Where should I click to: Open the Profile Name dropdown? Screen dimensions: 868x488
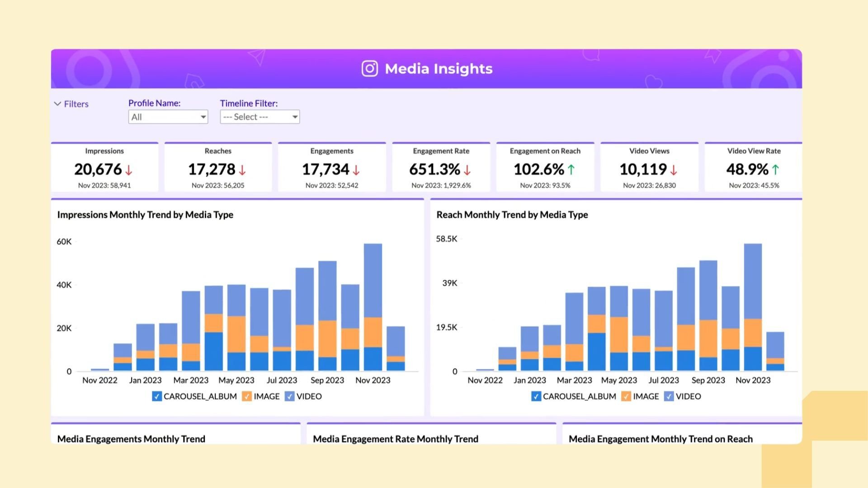[x=168, y=117]
